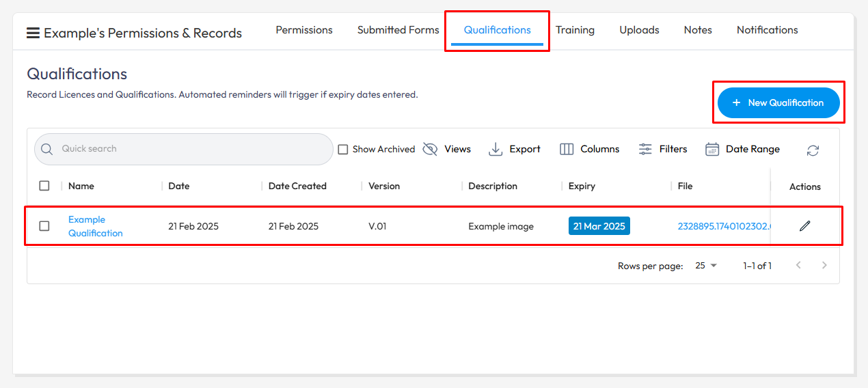The image size is (868, 388).
Task: Click the Columns layout icon
Action: 567,149
